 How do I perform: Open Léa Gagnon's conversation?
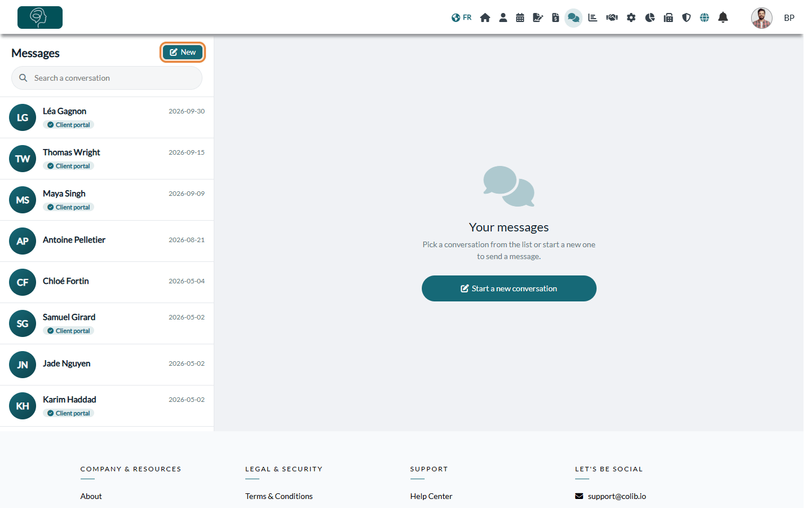pos(107,117)
